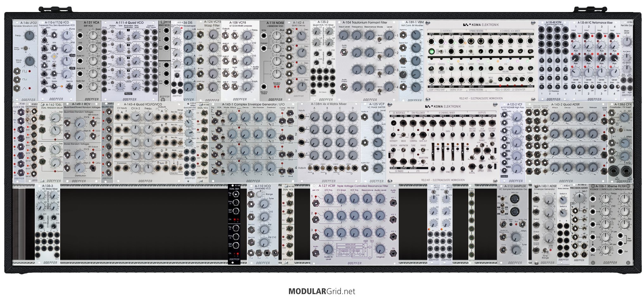Adjust the Out knob on A-131 VCA
Screen dimensions: 644x298
point(93,86)
